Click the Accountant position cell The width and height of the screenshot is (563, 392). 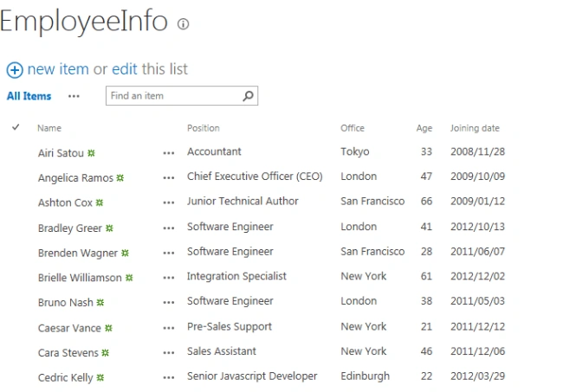pos(214,151)
